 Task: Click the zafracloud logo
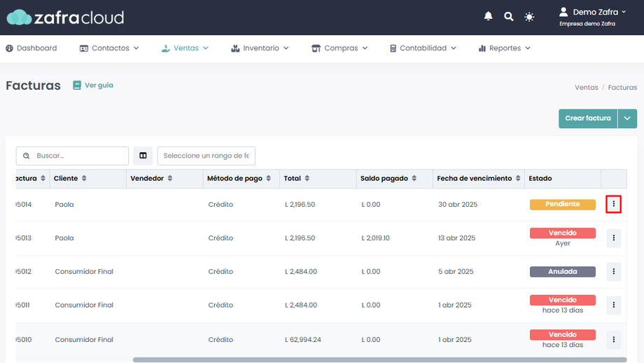point(65,18)
